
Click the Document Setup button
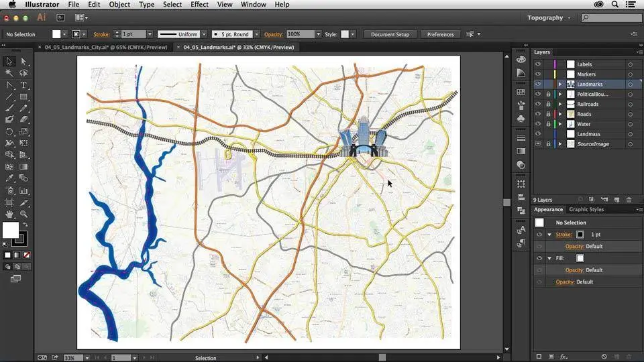[390, 34]
